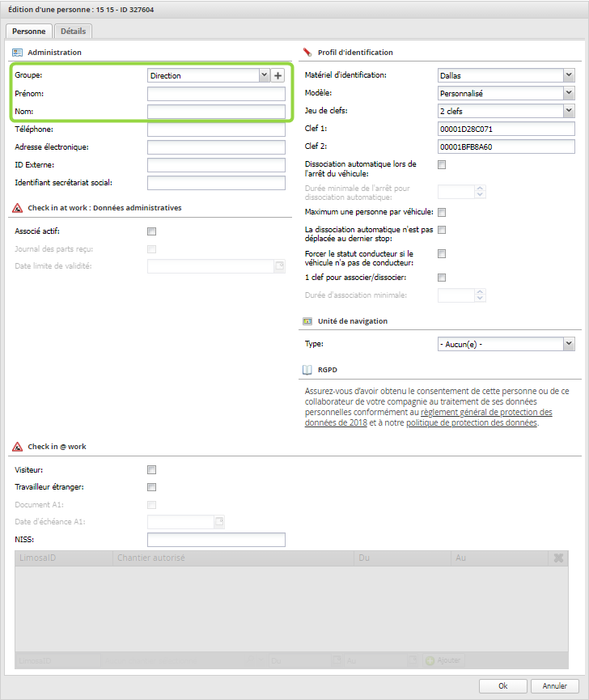Open calendar icon for Date limite de validité
Screen dimensions: 589x700
[x=280, y=266]
